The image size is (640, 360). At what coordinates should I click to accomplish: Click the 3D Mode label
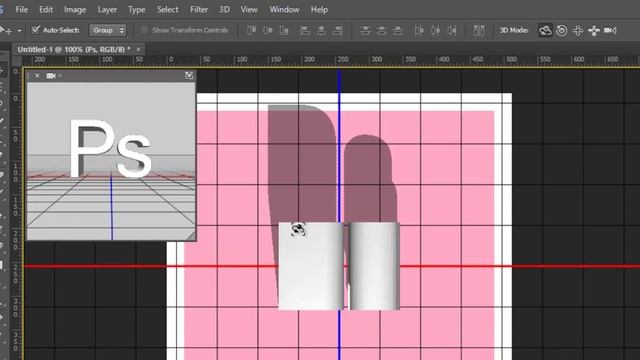click(514, 30)
